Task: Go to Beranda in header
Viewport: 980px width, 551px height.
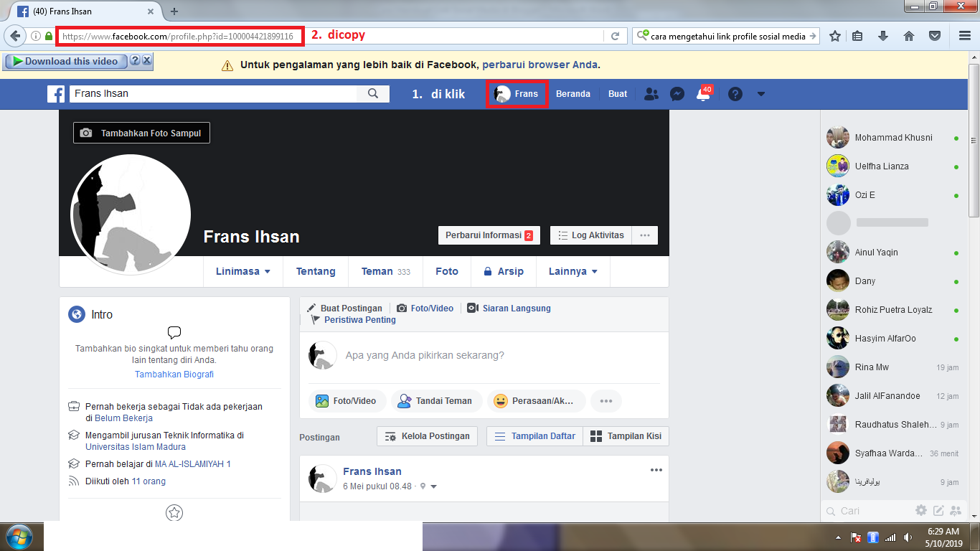Action: pos(573,94)
